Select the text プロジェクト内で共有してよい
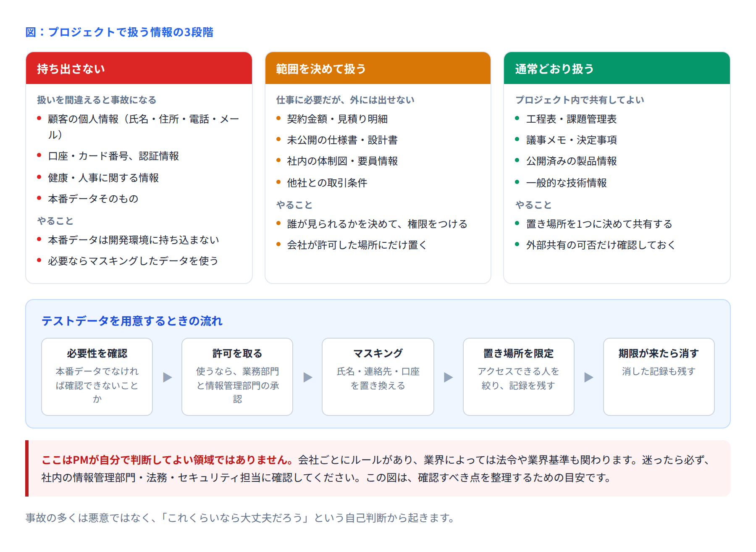The image size is (756, 552). coord(580,100)
